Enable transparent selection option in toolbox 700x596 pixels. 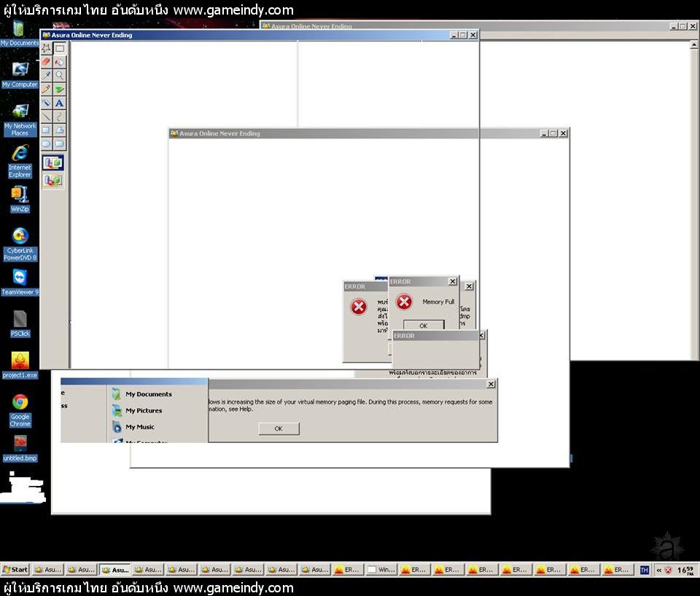(53, 180)
